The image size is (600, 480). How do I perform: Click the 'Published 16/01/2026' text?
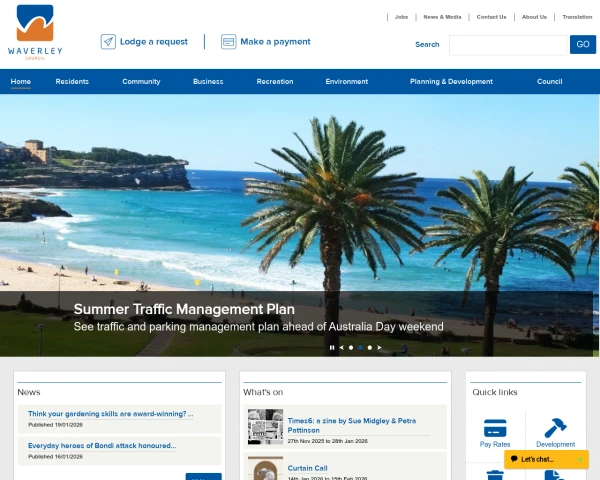[55, 456]
